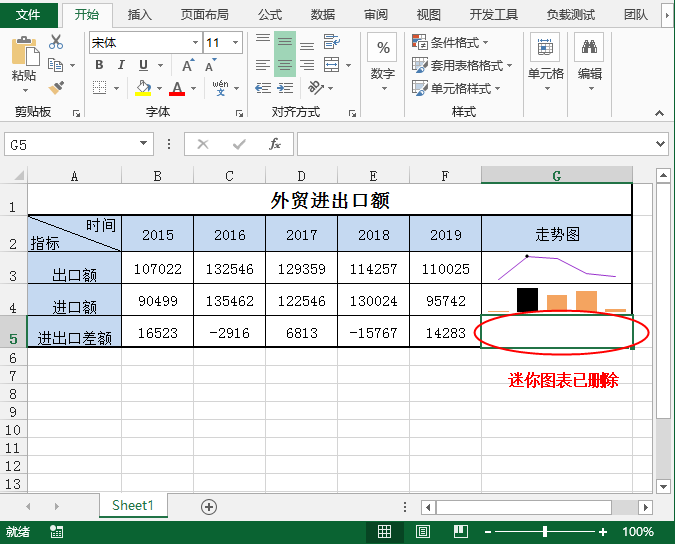Open the font name dropdown 宋体
Screen dimensions: 675x544
[x=196, y=43]
